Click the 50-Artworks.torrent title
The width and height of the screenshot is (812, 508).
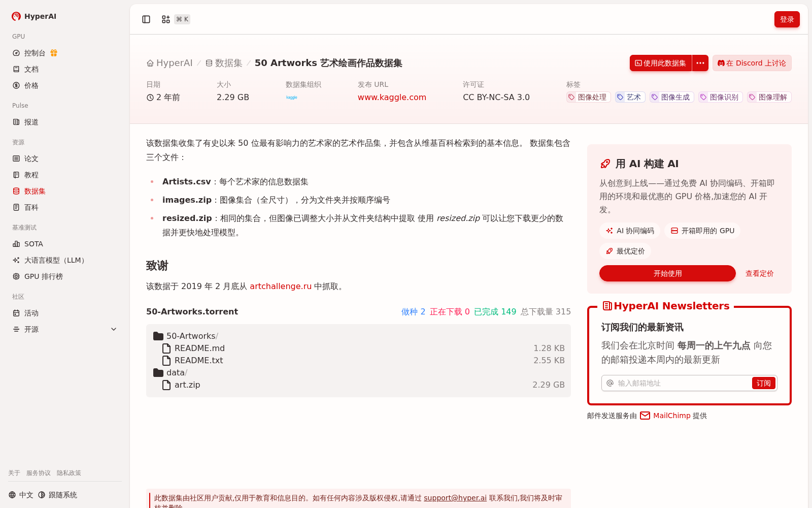click(192, 312)
